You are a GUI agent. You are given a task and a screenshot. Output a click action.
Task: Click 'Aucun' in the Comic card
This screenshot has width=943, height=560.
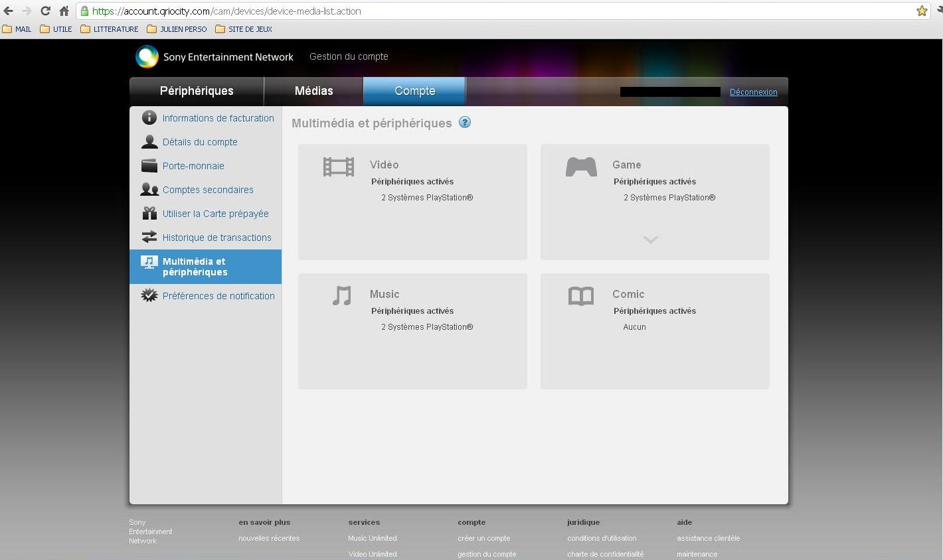pos(634,326)
